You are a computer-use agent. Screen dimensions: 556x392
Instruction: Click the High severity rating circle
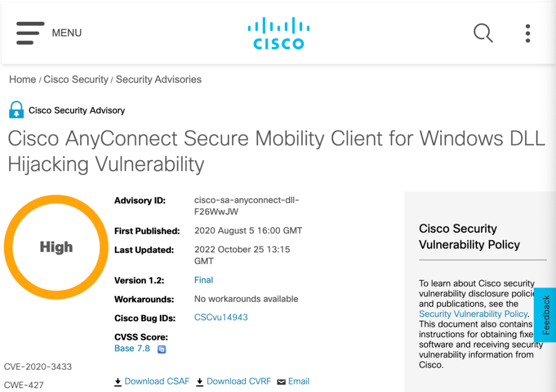click(56, 247)
